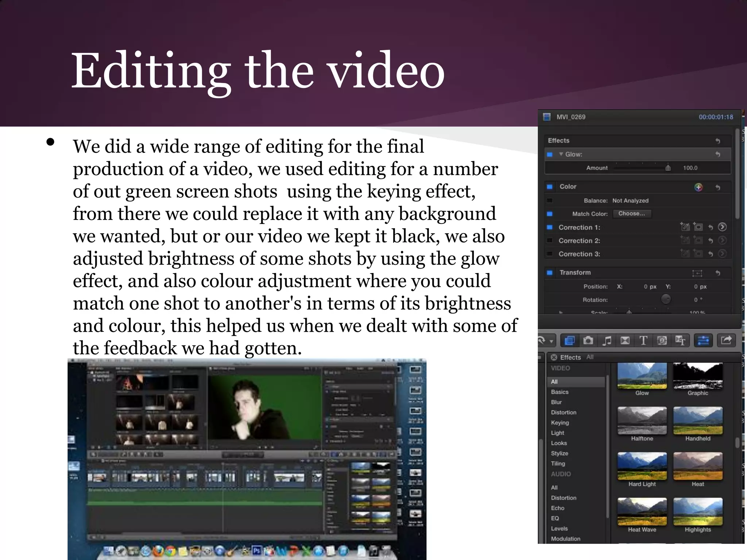Screen dimensions: 747x560
Task: Click the Match Color Choose... button
Action: pos(632,214)
